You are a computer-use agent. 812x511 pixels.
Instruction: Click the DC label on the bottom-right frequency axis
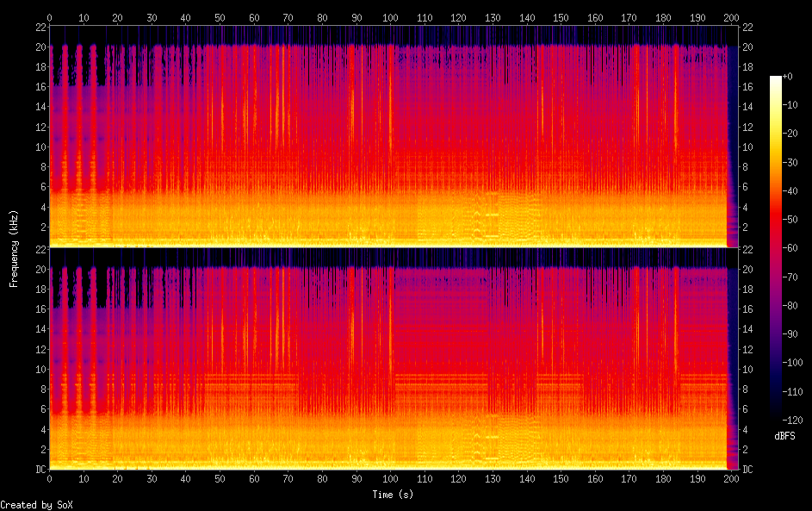point(747,470)
